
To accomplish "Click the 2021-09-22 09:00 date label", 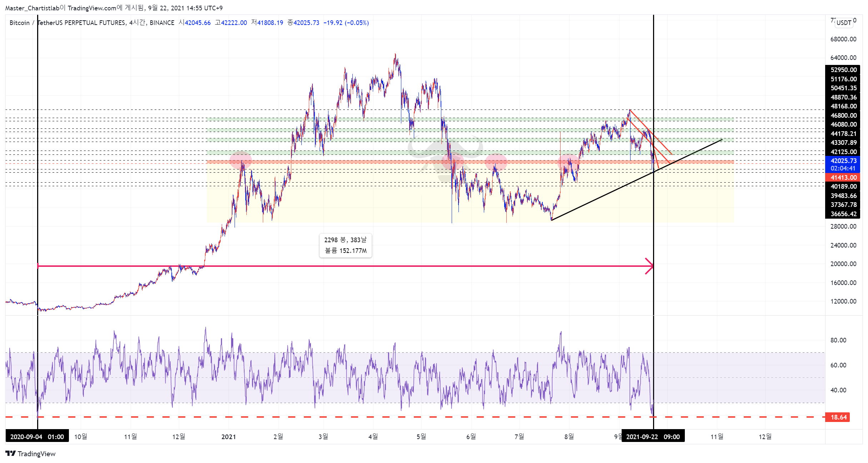I will [x=653, y=437].
